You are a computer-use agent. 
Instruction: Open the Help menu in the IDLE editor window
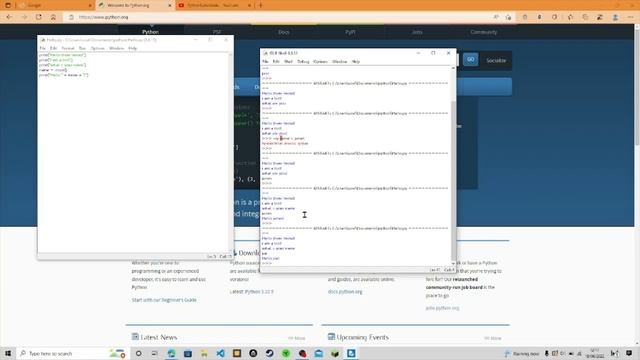click(133, 48)
